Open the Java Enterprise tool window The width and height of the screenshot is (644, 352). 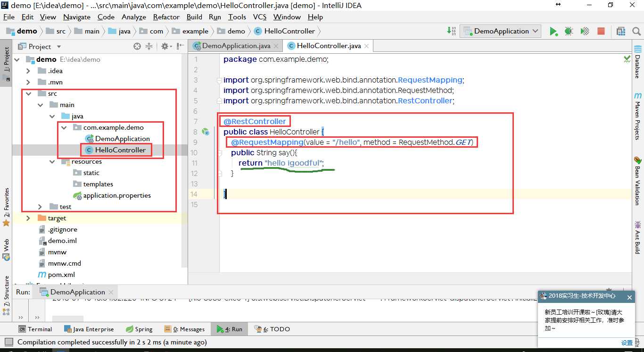pos(88,329)
